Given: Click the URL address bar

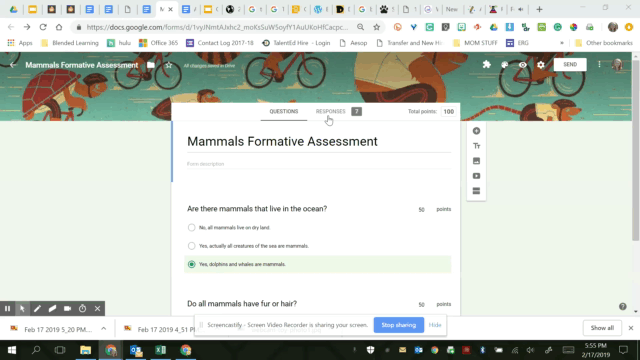Looking at the screenshot, I should click(217, 27).
